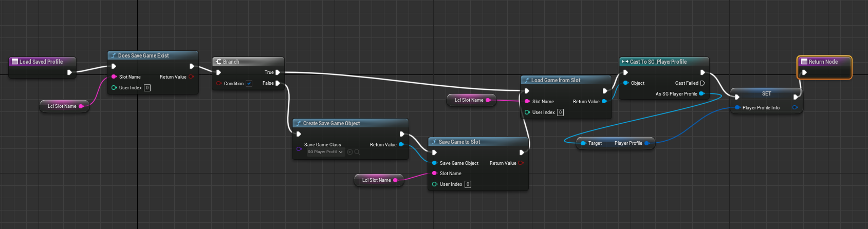
Task: Click the Player Profile output pin
Action: pyautogui.click(x=647, y=143)
